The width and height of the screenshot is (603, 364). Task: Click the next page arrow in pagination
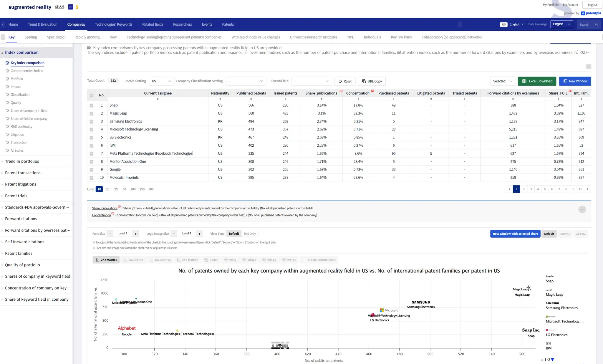[587, 189]
